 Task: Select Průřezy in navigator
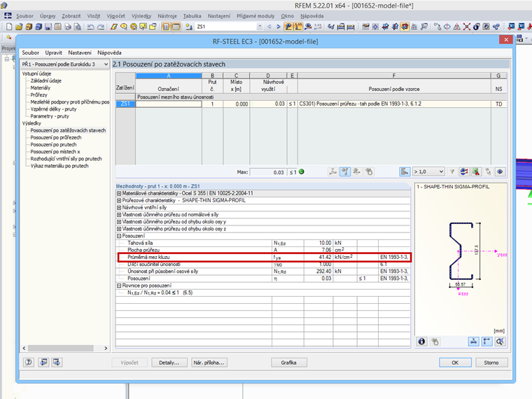(x=38, y=95)
